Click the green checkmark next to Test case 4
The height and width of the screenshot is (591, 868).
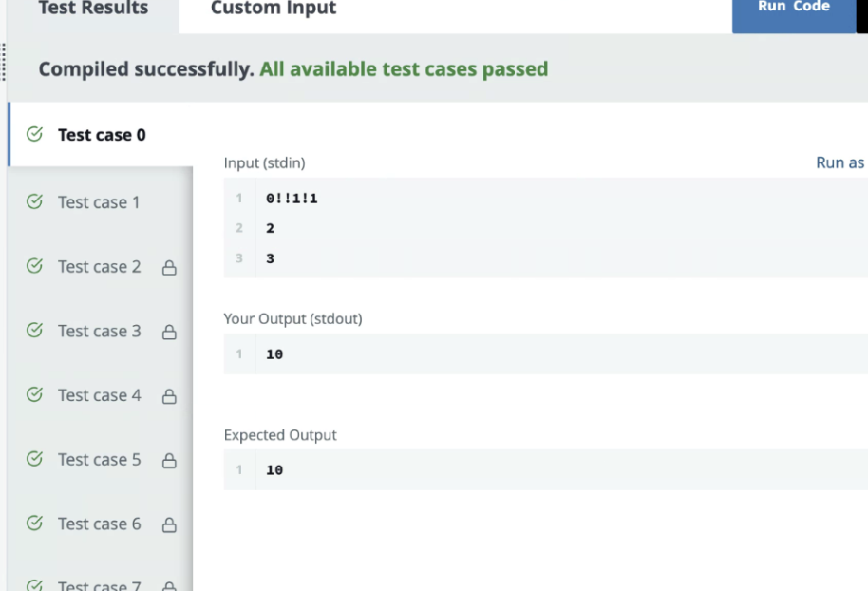34,394
